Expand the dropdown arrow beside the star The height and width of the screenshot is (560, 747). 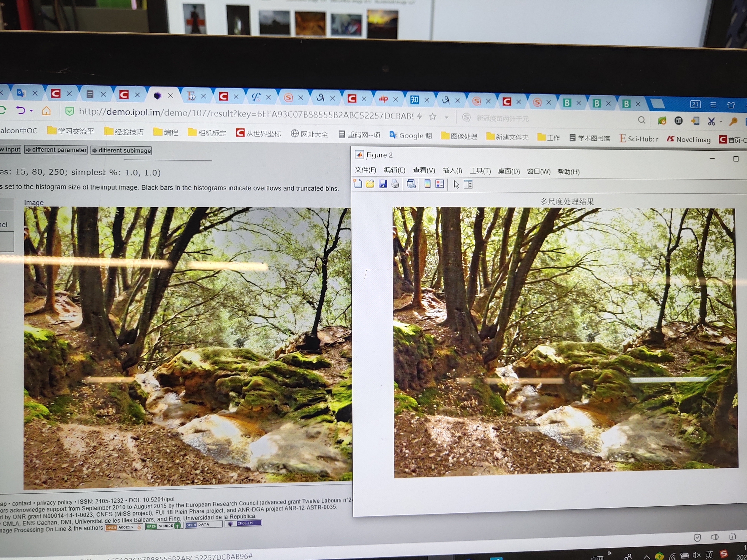[x=446, y=117]
